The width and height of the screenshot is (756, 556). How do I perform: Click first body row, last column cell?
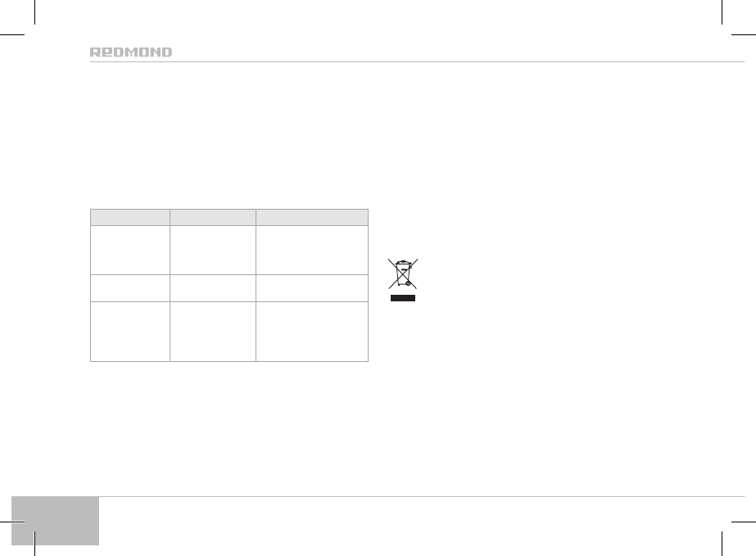(312, 250)
